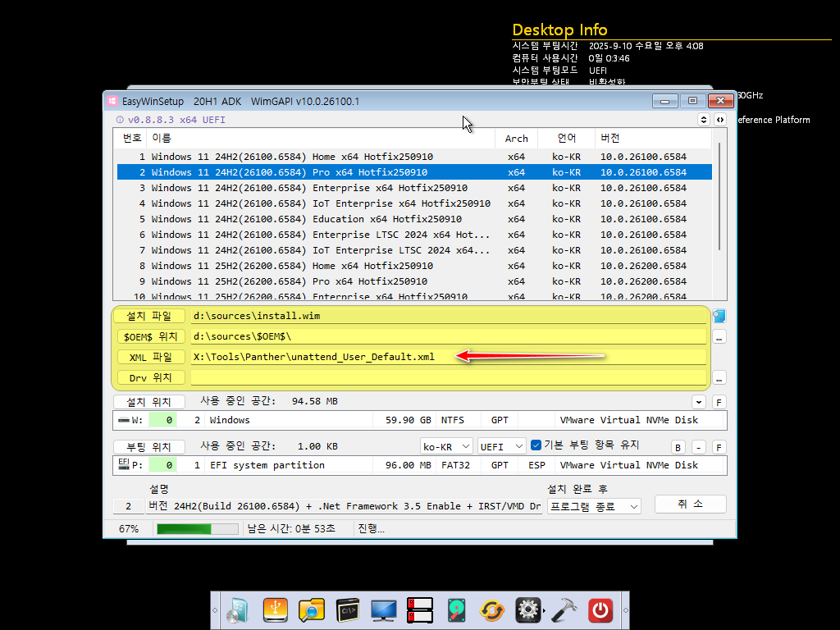Image resolution: width=840 pixels, height=630 pixels.
Task: Select the P: EFI system partition row
Action: click(x=419, y=465)
